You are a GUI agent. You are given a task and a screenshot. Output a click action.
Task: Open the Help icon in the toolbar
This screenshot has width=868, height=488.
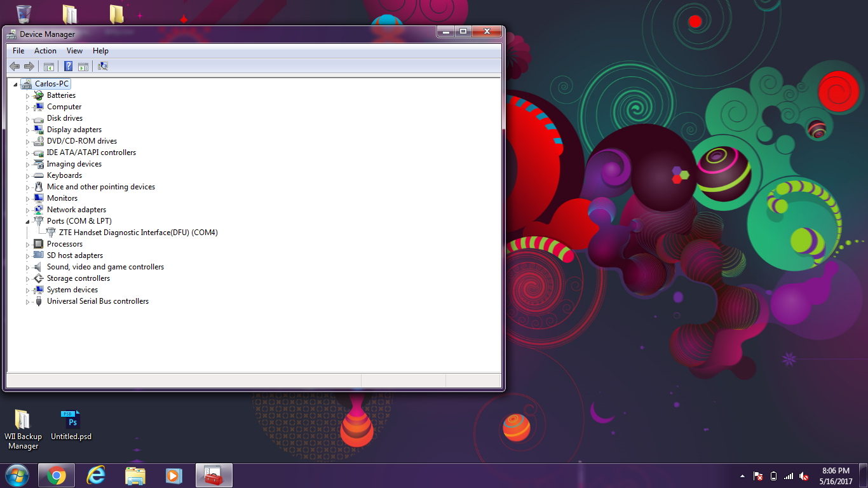(x=68, y=66)
